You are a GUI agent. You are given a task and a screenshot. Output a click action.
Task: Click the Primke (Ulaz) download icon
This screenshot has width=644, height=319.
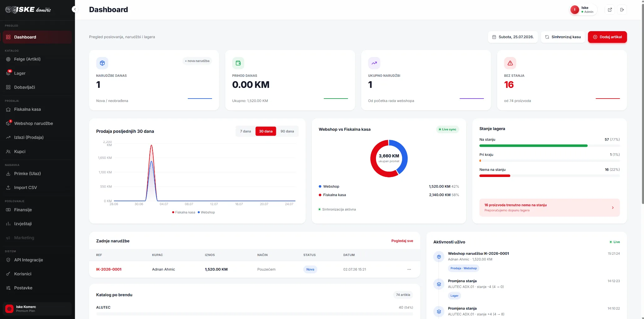pos(8,174)
